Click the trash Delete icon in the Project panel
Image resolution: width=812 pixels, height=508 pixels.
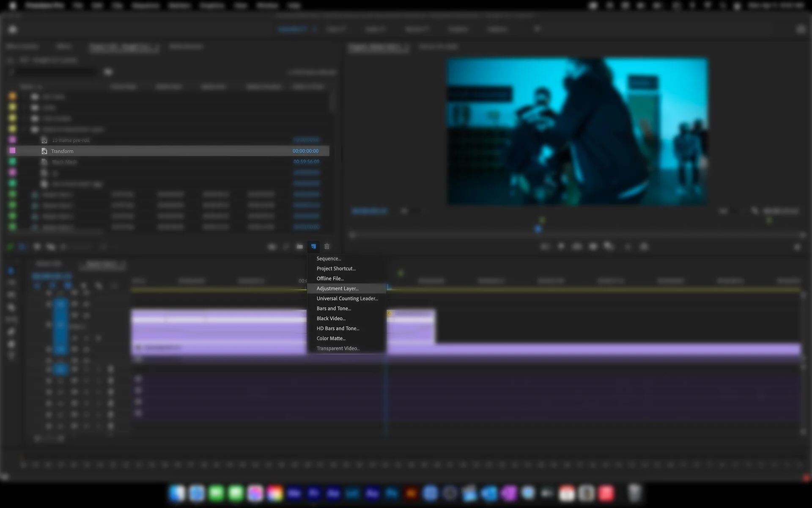click(327, 246)
